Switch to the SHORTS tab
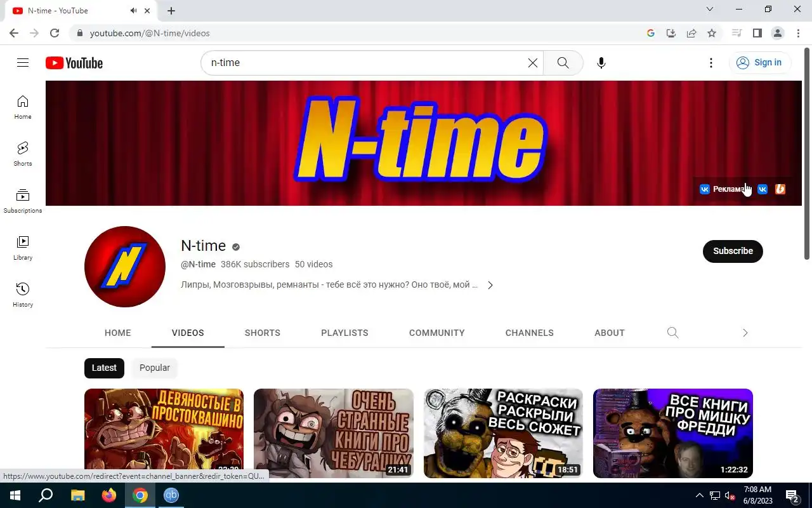This screenshot has width=812, height=508. tap(263, 333)
